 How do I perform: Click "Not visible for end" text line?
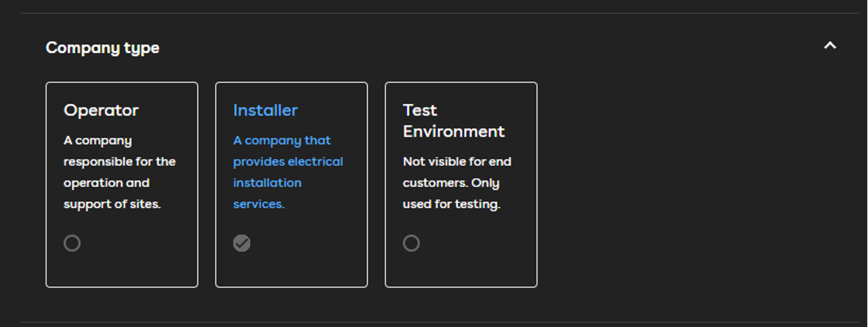457,161
